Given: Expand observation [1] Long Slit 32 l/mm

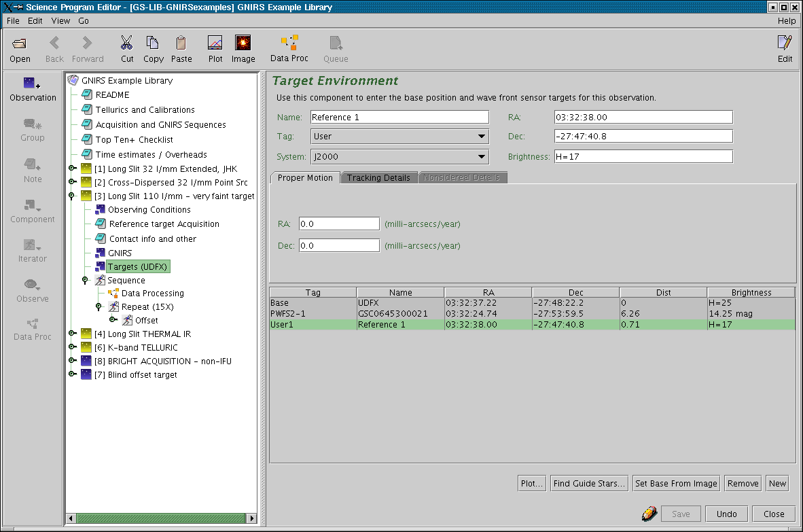Looking at the screenshot, I should [72, 168].
